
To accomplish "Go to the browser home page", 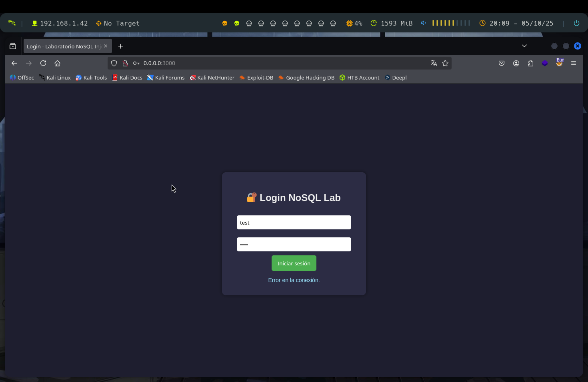I will (57, 63).
